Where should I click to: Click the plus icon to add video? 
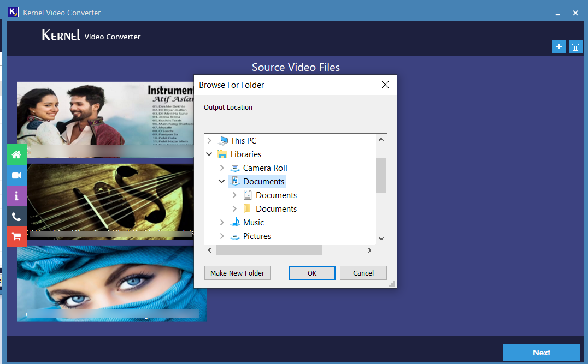click(558, 47)
